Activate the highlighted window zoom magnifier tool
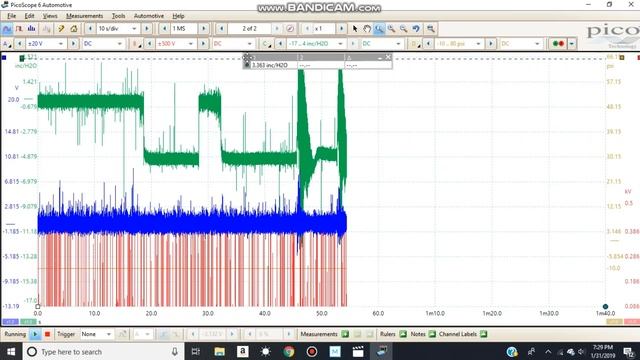Screen dimensions: 640x360 point(379,29)
